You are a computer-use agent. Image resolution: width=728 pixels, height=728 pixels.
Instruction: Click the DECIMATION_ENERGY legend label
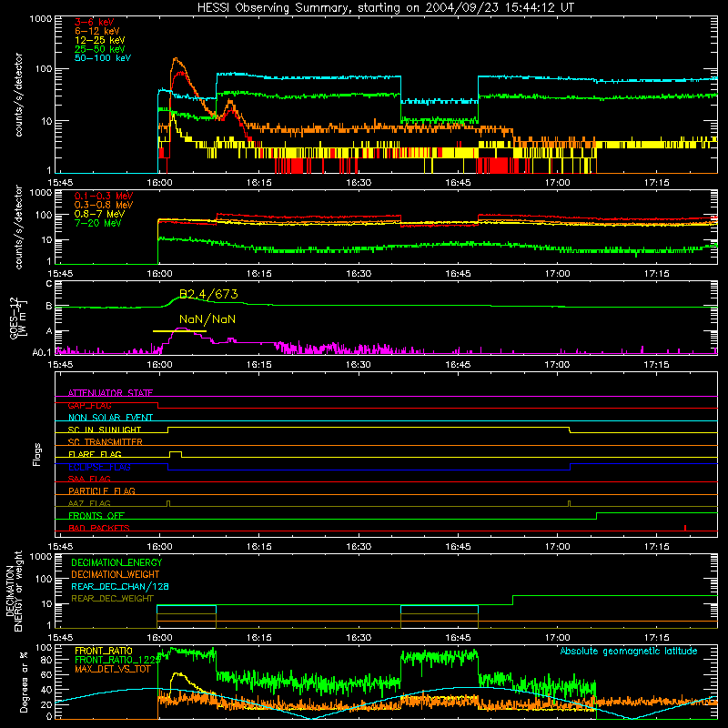coord(116,562)
